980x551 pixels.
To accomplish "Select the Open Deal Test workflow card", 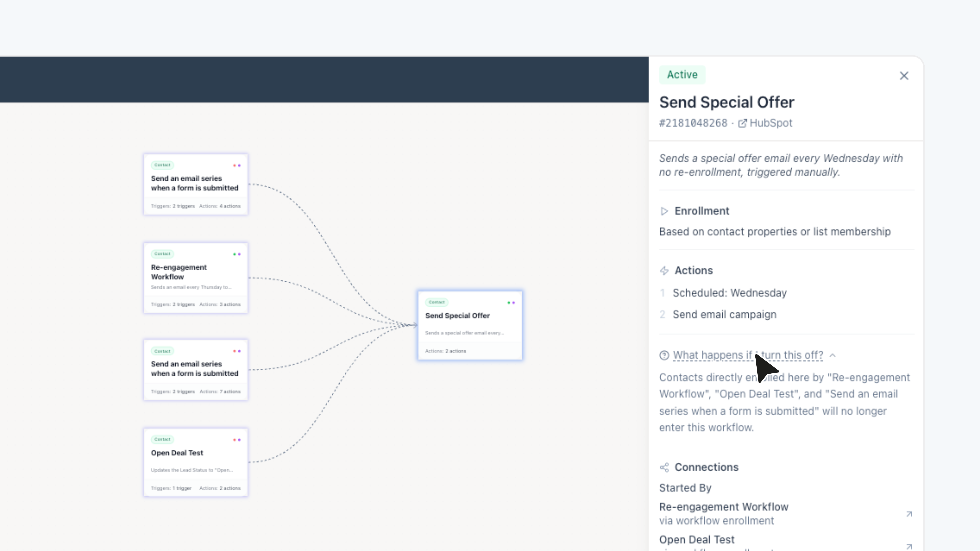I will (x=196, y=462).
